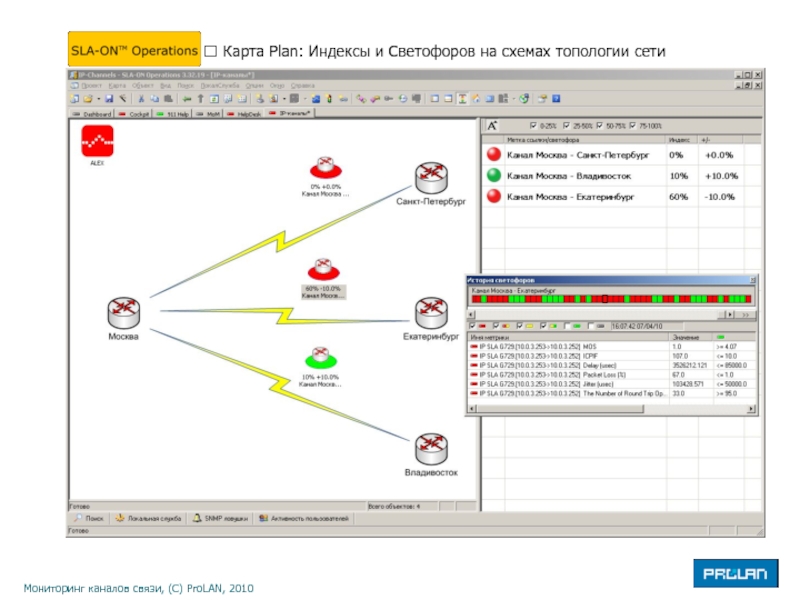Click the green ball beside Канал Москва - Владивосток
Screen dimensions: 800x600
pyautogui.click(x=494, y=175)
